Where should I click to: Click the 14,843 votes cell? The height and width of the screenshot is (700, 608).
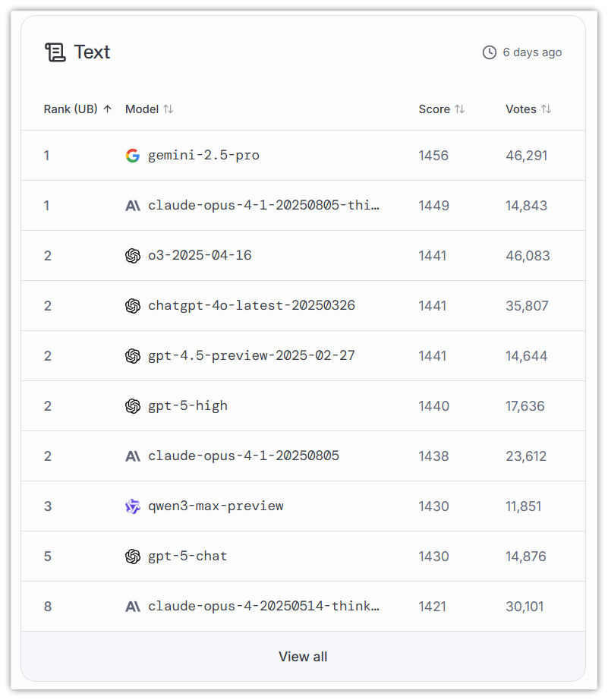[x=526, y=205]
